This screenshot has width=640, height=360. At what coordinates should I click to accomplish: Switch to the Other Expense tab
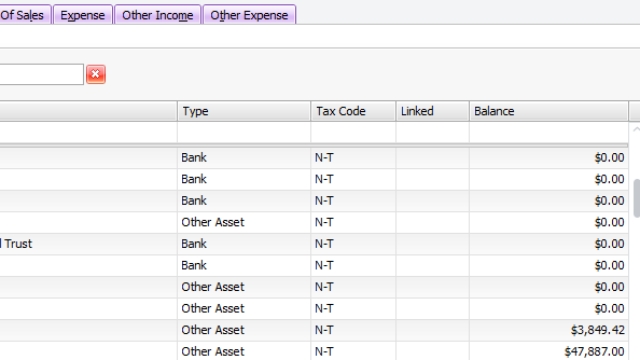(x=249, y=15)
